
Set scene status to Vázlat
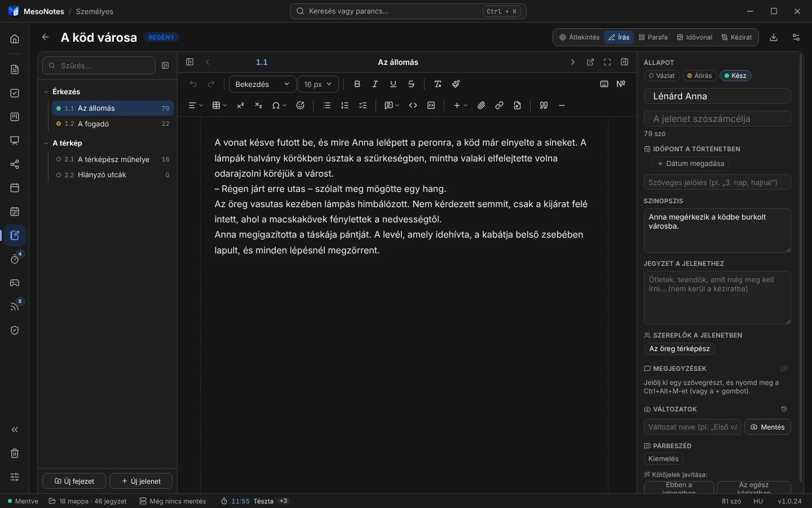(662, 76)
